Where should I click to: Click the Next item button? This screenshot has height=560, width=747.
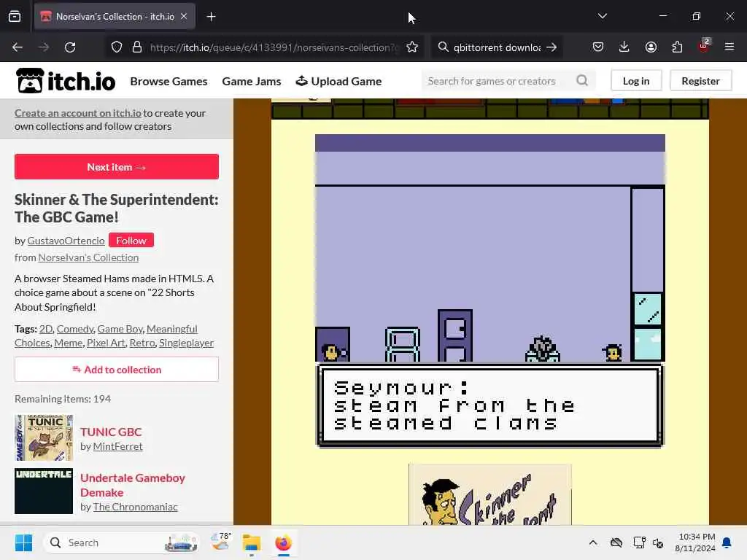(x=117, y=167)
